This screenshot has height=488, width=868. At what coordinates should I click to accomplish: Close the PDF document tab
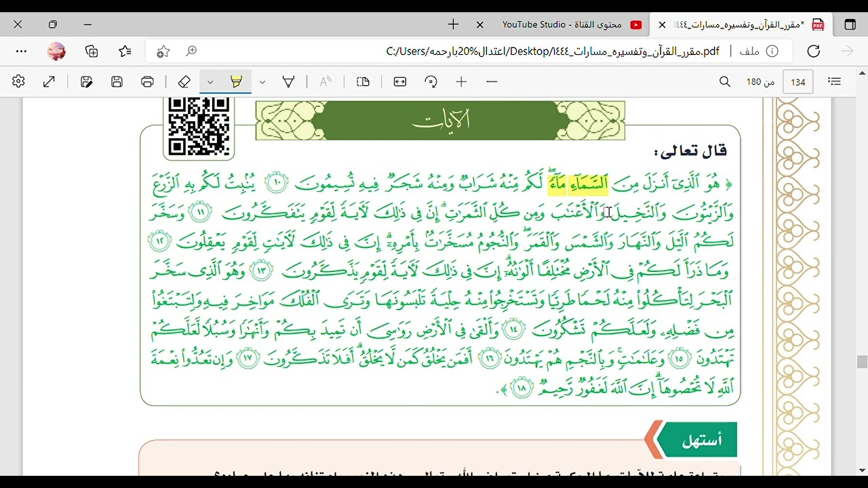662,24
